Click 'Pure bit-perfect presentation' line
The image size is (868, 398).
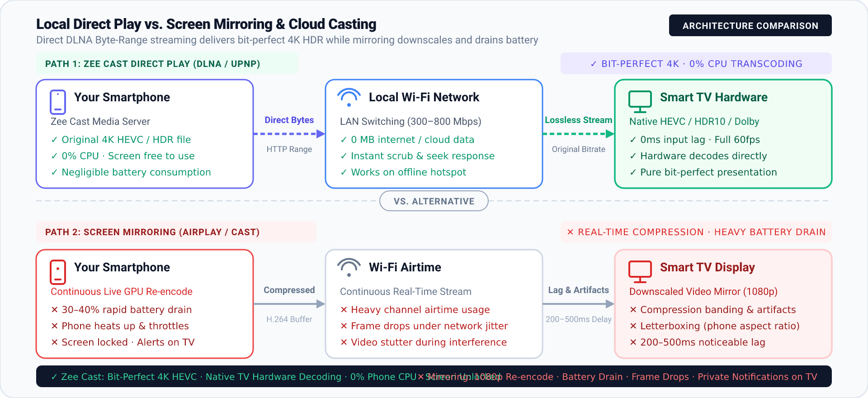[x=703, y=172]
